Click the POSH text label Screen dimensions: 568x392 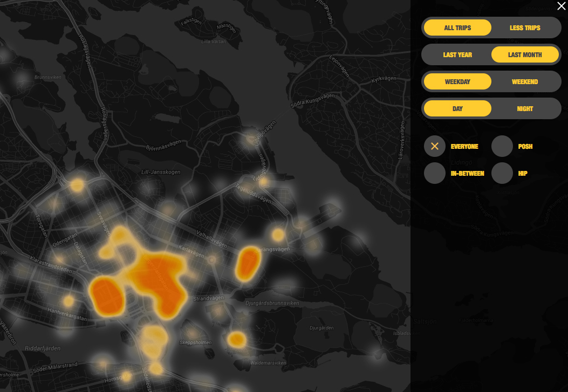click(525, 147)
